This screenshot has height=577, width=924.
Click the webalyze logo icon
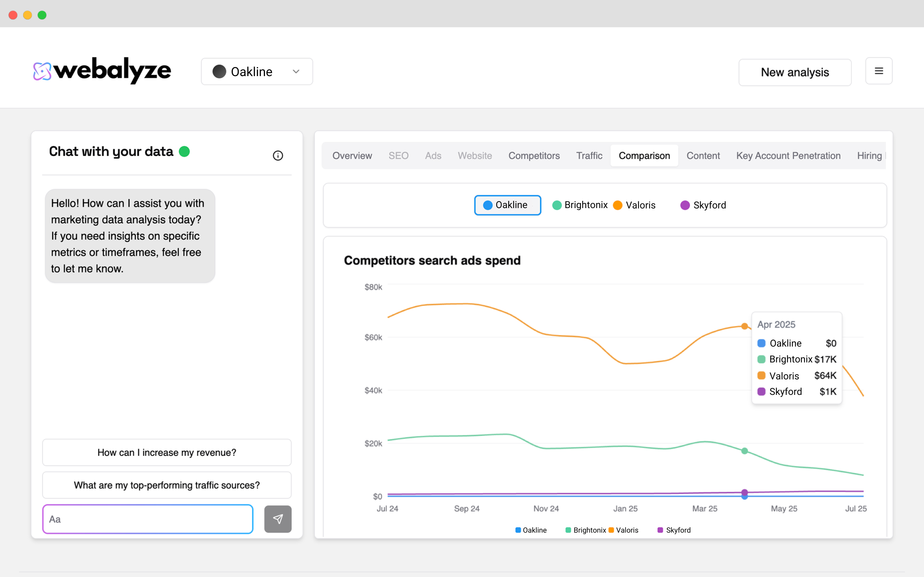click(x=42, y=71)
